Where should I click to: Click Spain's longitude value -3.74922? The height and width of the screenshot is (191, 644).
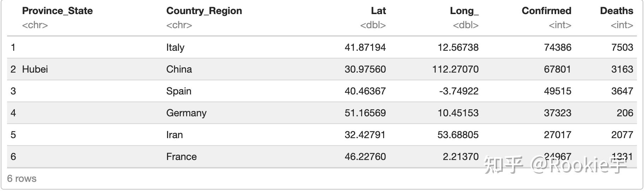pos(459,91)
